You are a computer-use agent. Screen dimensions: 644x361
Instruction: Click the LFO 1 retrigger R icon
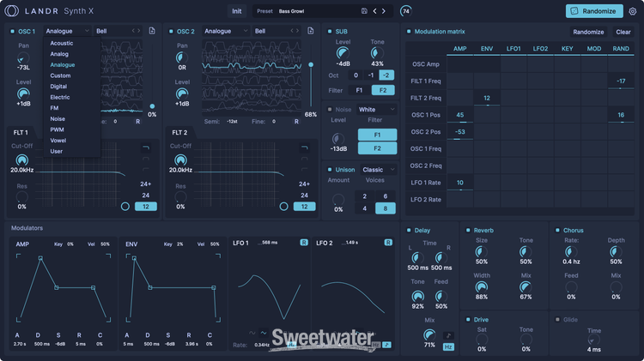pos(304,243)
